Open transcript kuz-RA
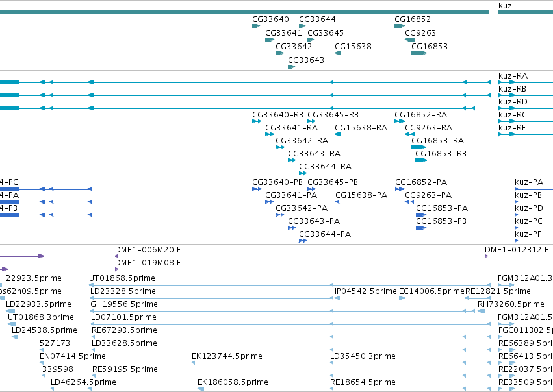Viewport: 553px width, 392px height. click(x=513, y=76)
